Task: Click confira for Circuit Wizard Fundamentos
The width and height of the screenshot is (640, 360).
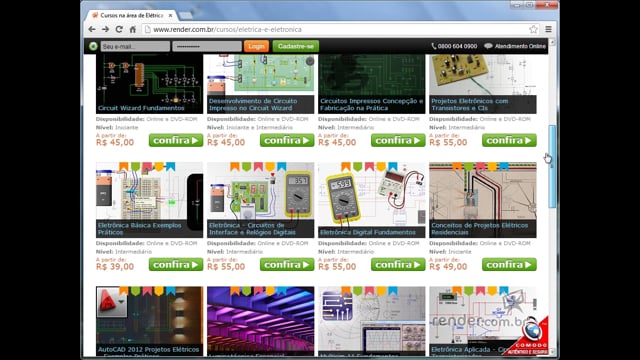Action: 176,140
